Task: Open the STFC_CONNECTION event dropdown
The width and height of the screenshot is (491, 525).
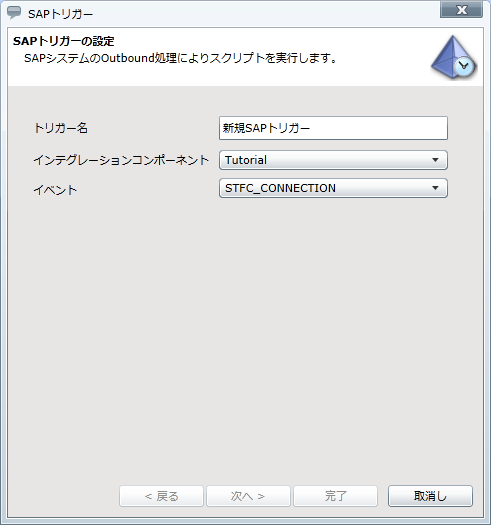Action: click(x=333, y=188)
